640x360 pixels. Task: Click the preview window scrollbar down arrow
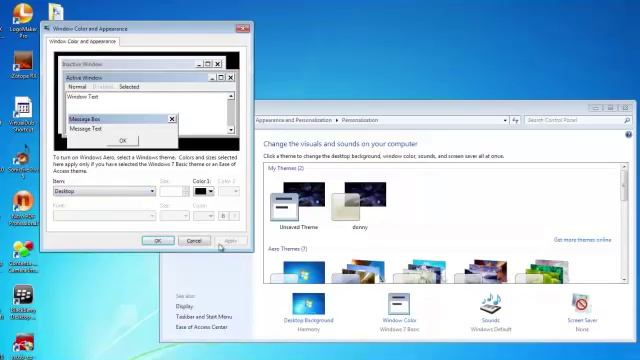[x=231, y=130]
